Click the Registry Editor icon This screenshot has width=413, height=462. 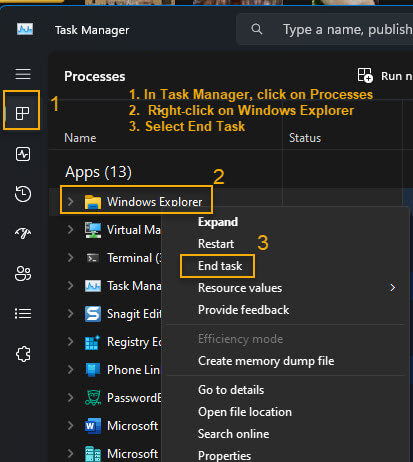(93, 342)
